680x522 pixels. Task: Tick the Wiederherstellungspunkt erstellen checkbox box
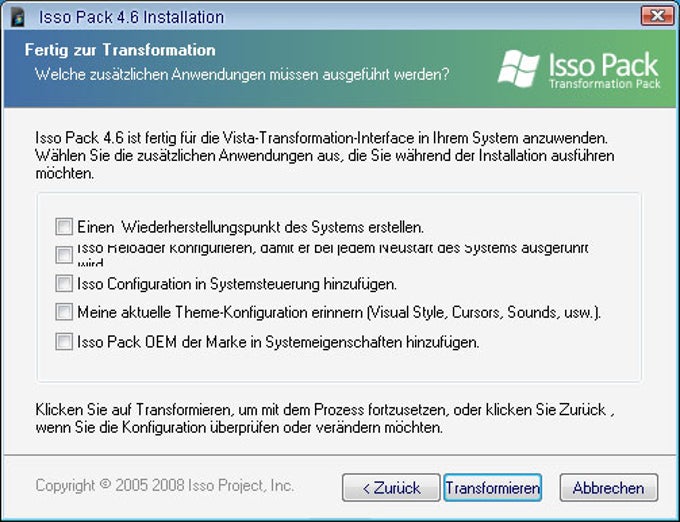click(x=64, y=226)
